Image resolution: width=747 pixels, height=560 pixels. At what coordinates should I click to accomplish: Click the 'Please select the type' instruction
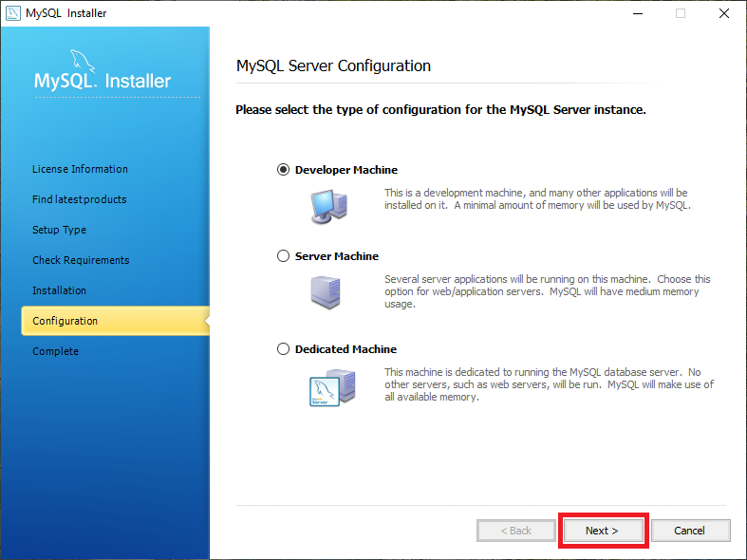coord(440,110)
